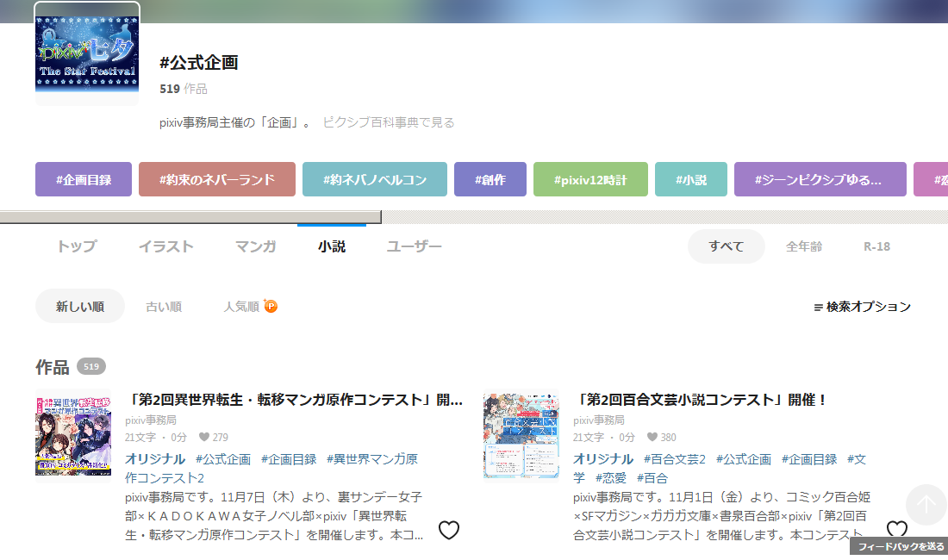Image resolution: width=948 pixels, height=560 pixels.
Task: Click #公式企画 tag on the 異世界転生 novel
Action: point(223,459)
